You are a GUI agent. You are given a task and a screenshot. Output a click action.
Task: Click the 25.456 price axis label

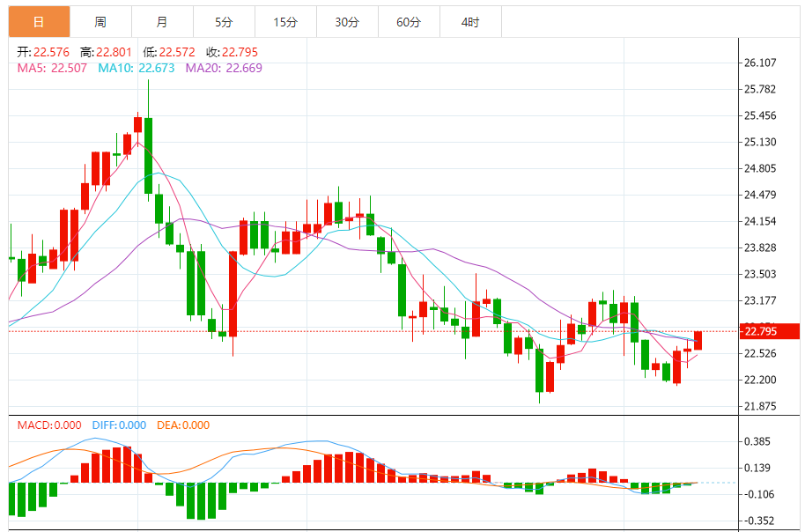760,115
